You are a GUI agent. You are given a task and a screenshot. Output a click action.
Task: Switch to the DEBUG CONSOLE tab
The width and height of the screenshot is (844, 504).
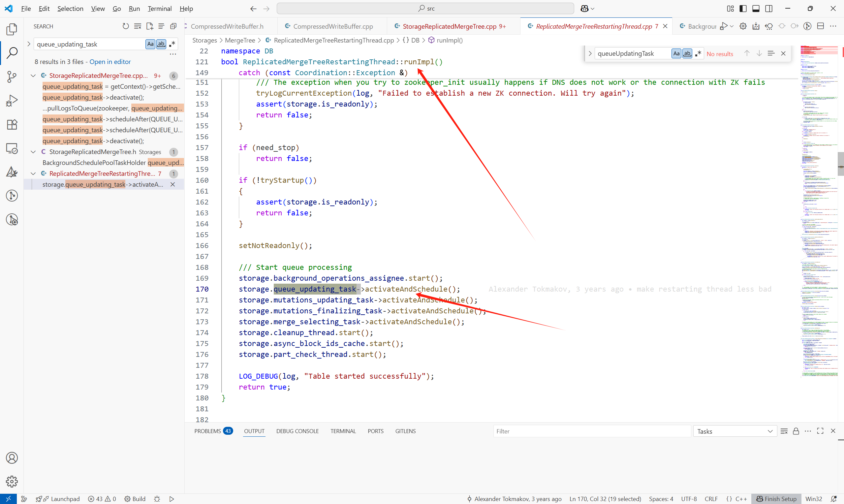[297, 431]
